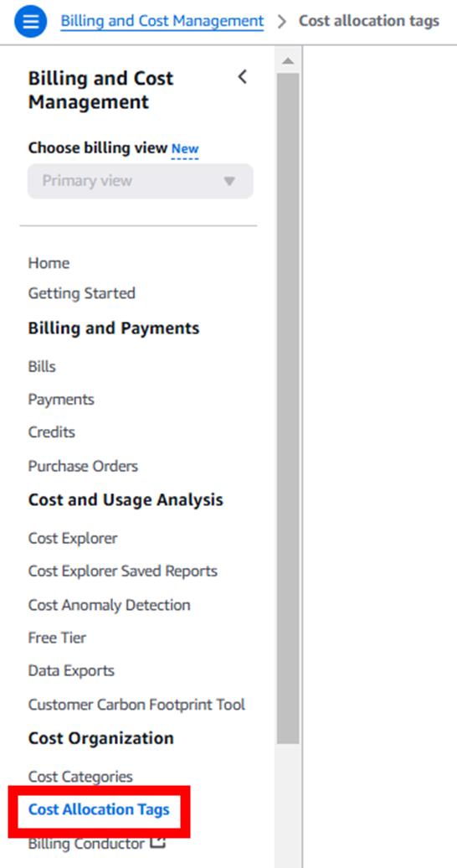Click the Billing and Payments section heading
Image resolution: width=457 pixels, height=868 pixels.
coord(114,328)
